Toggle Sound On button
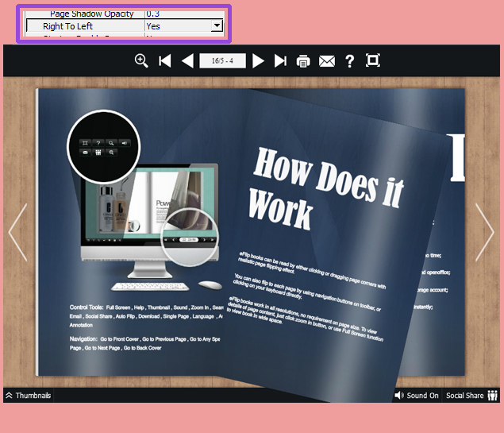The height and width of the screenshot is (433, 504). [417, 396]
